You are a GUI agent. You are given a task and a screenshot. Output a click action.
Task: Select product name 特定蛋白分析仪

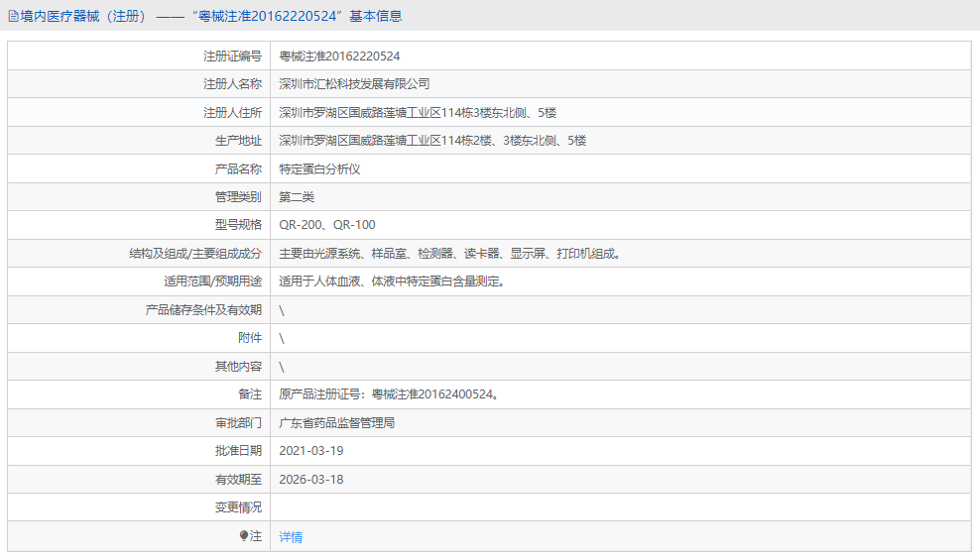coord(319,169)
